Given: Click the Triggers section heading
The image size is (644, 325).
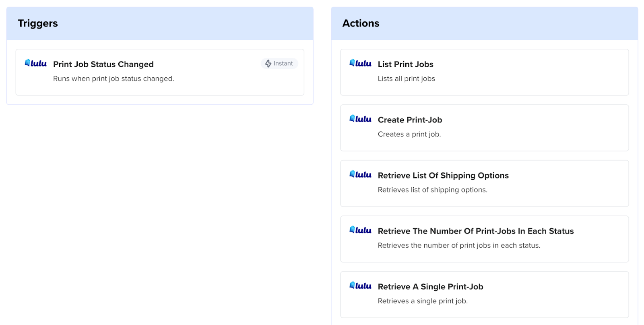Looking at the screenshot, I should [38, 23].
